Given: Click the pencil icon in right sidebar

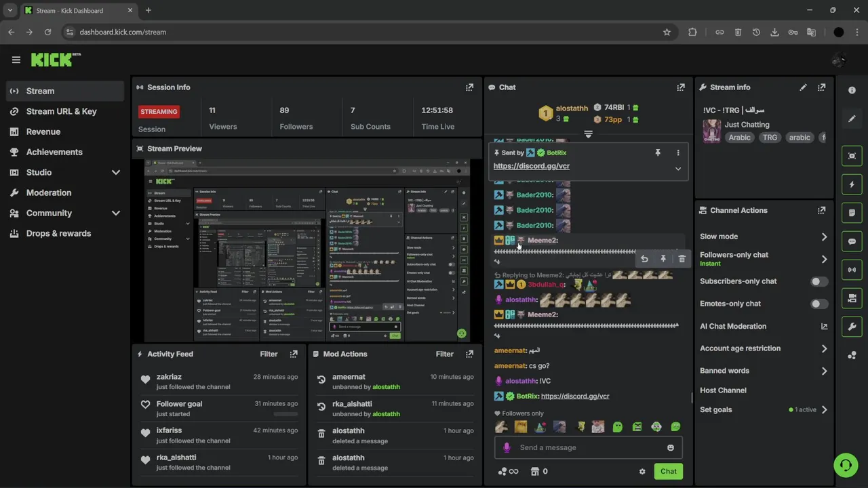Looking at the screenshot, I should click(852, 119).
